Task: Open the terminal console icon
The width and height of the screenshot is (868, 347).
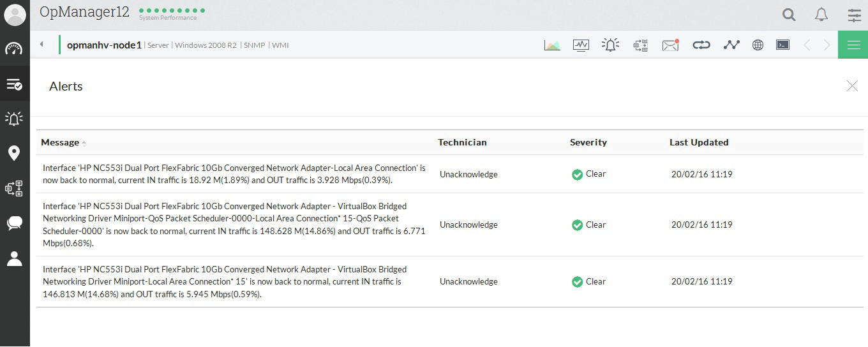Action: point(782,45)
